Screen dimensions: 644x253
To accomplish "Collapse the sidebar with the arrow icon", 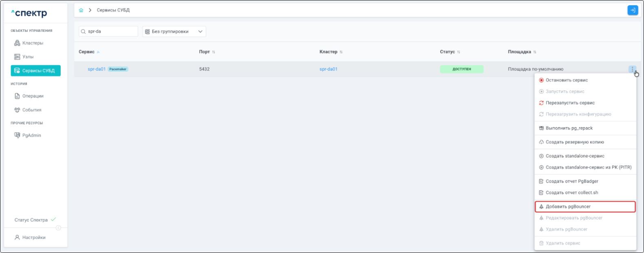I will click(58, 228).
